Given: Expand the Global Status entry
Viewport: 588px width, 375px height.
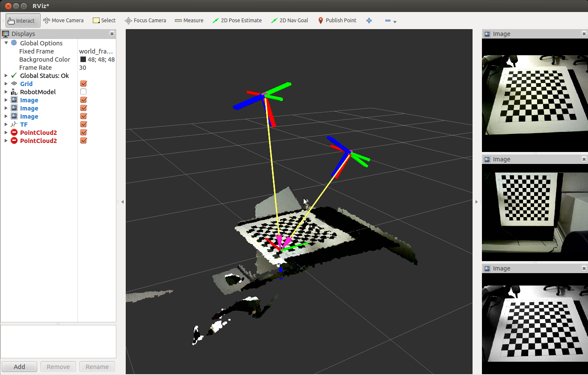Looking at the screenshot, I should tap(6, 76).
